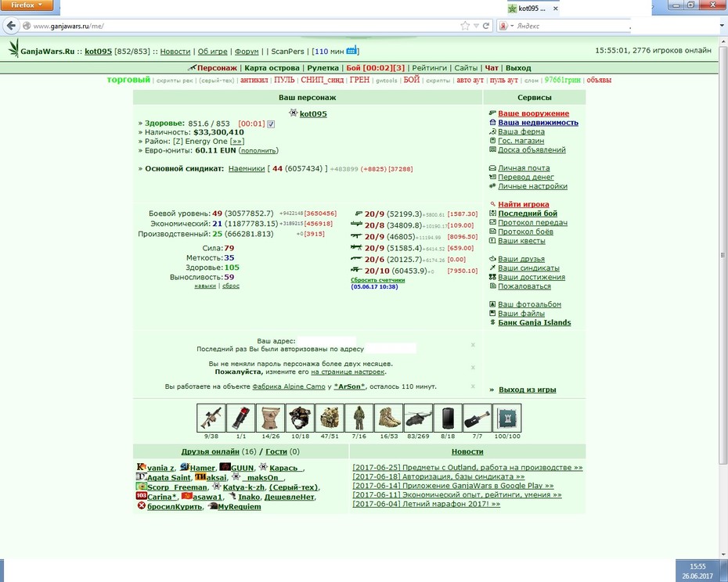The height and width of the screenshot is (582, 728).
Task: Open the Yandex search engine dropdown arrow
Action: pos(512,26)
